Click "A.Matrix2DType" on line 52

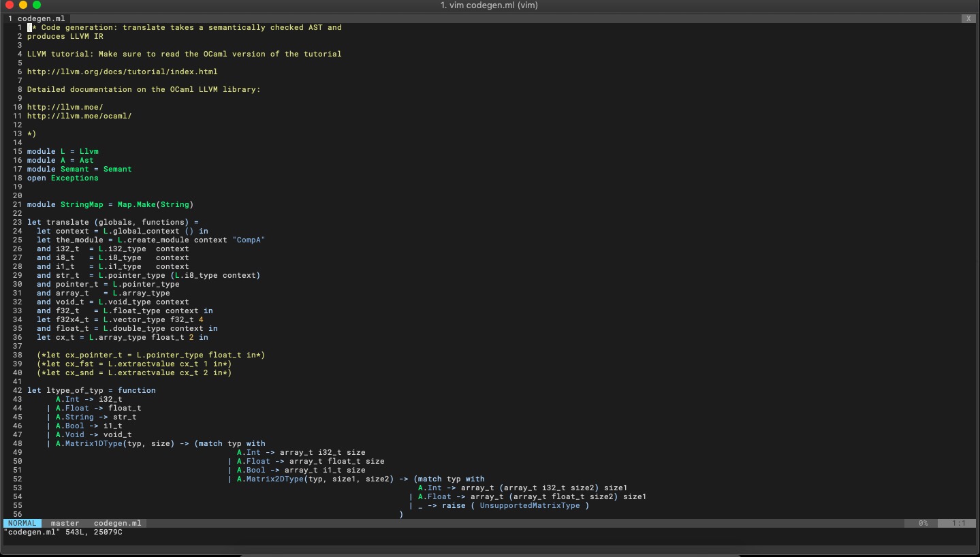[x=270, y=479]
